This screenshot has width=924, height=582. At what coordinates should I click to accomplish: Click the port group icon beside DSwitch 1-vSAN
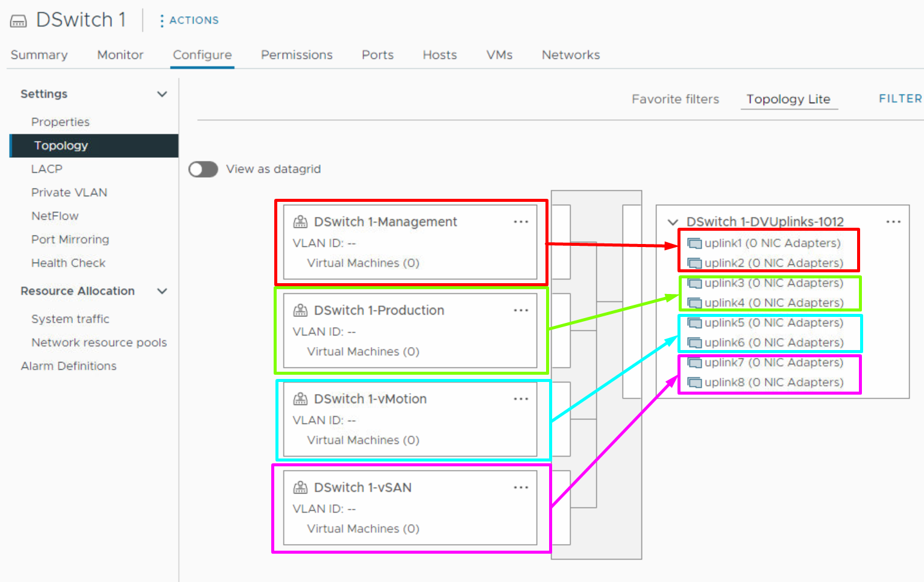(300, 487)
